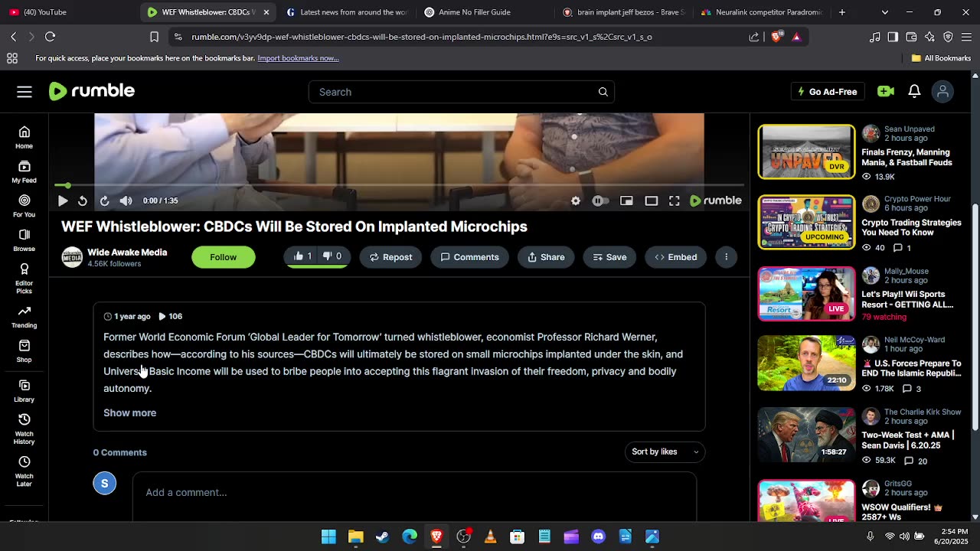Image resolution: width=980 pixels, height=551 pixels.
Task: Click the Comments button
Action: [x=469, y=257]
